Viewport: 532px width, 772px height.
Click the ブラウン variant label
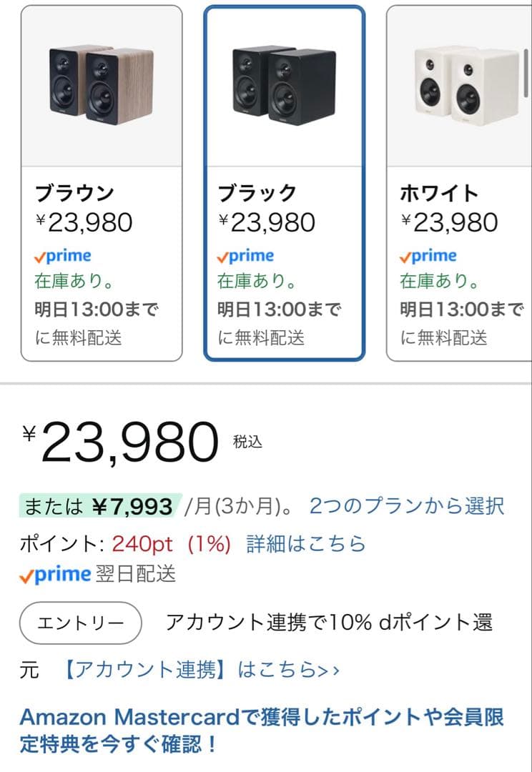[x=74, y=192]
